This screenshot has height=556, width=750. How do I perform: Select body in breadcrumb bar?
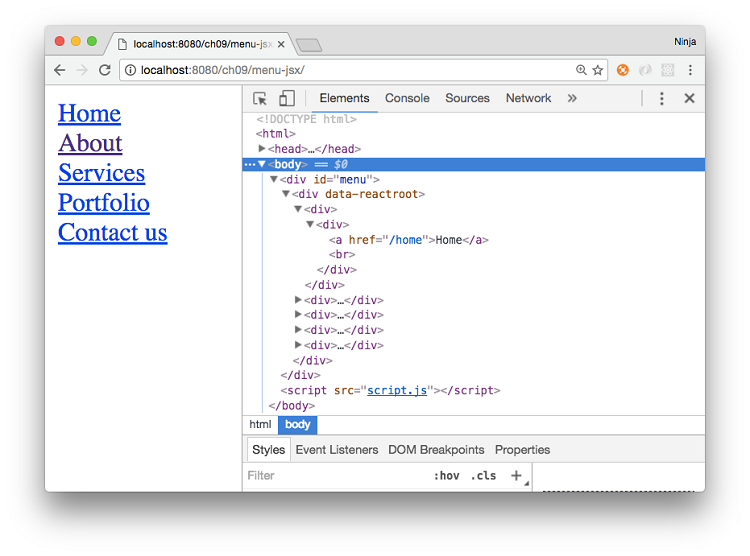pos(298,425)
